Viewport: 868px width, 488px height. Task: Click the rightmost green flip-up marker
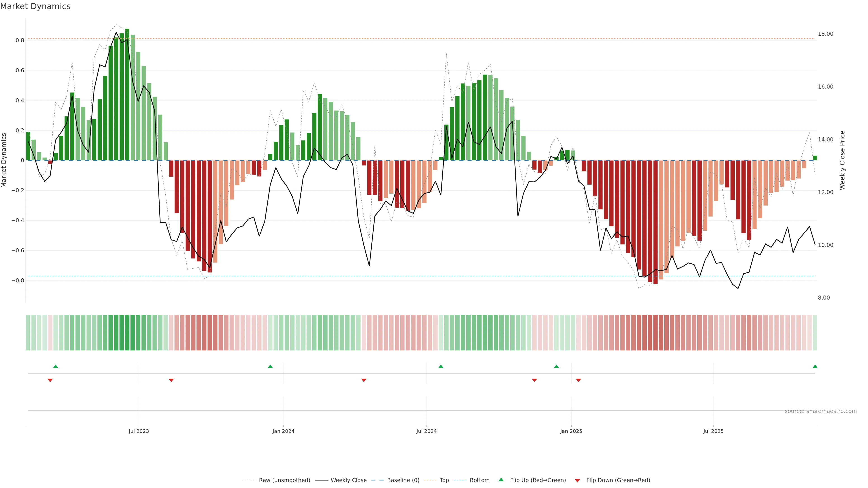[815, 366]
